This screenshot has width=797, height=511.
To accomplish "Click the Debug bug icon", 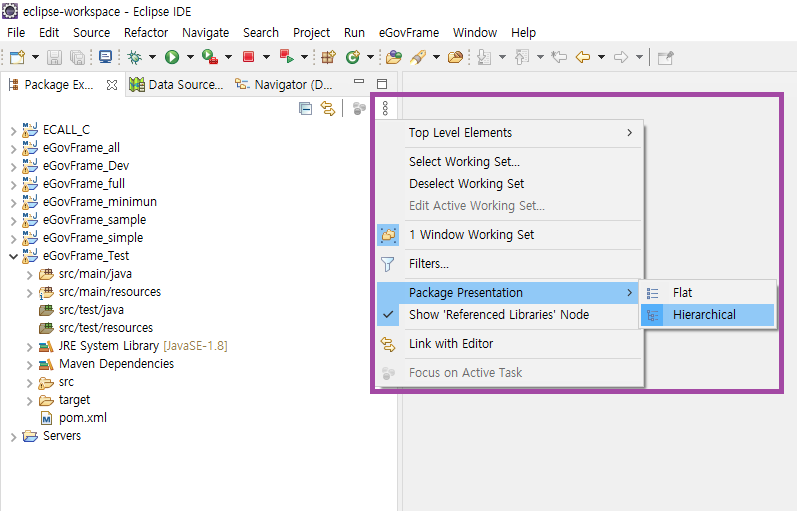I will point(135,57).
